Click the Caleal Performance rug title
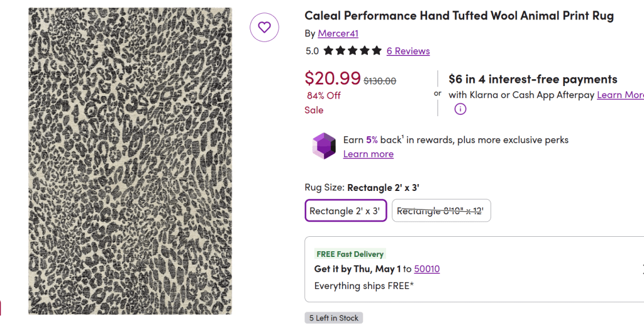This screenshot has width=644, height=326. (x=459, y=16)
